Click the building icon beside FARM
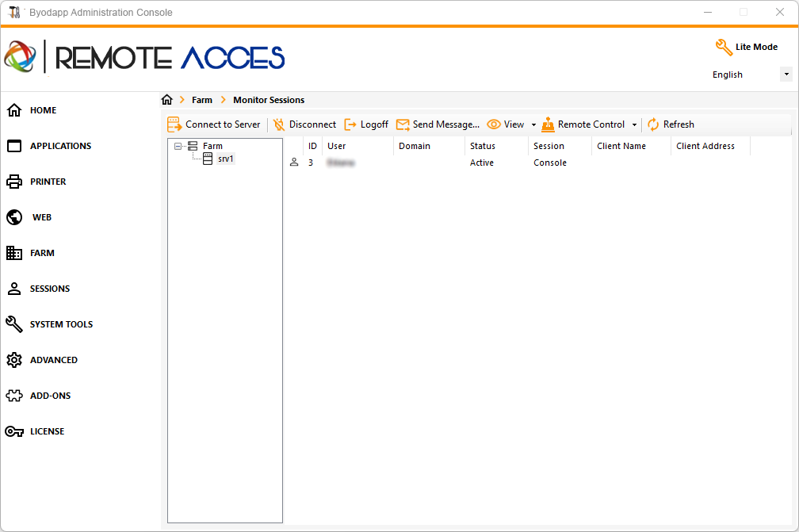Image resolution: width=799 pixels, height=532 pixels. [x=14, y=253]
